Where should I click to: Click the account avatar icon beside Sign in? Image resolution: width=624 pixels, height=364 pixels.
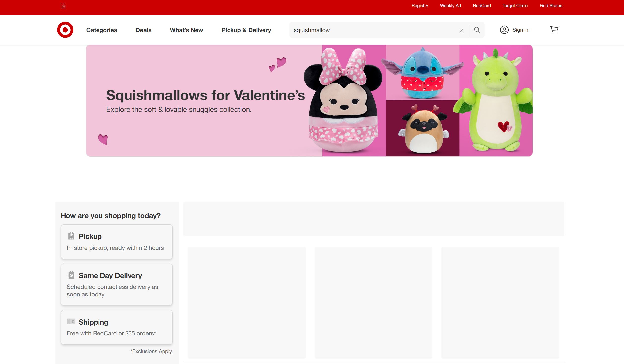coord(504,30)
